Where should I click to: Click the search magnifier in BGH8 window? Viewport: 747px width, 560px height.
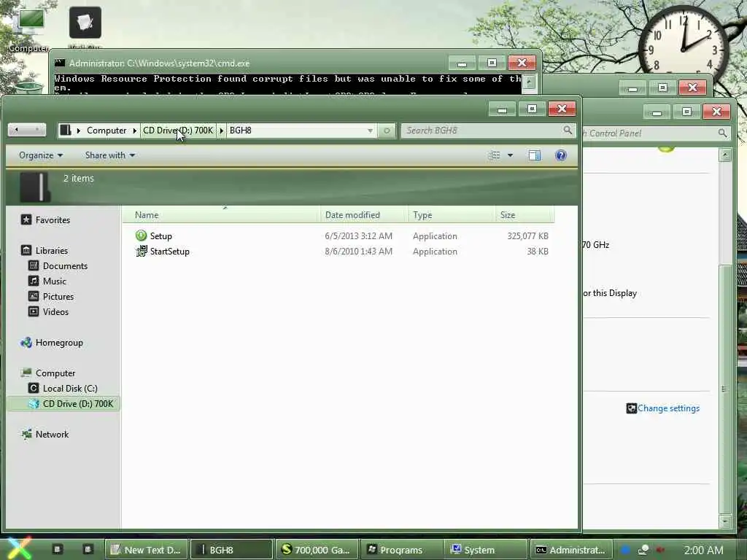click(568, 130)
